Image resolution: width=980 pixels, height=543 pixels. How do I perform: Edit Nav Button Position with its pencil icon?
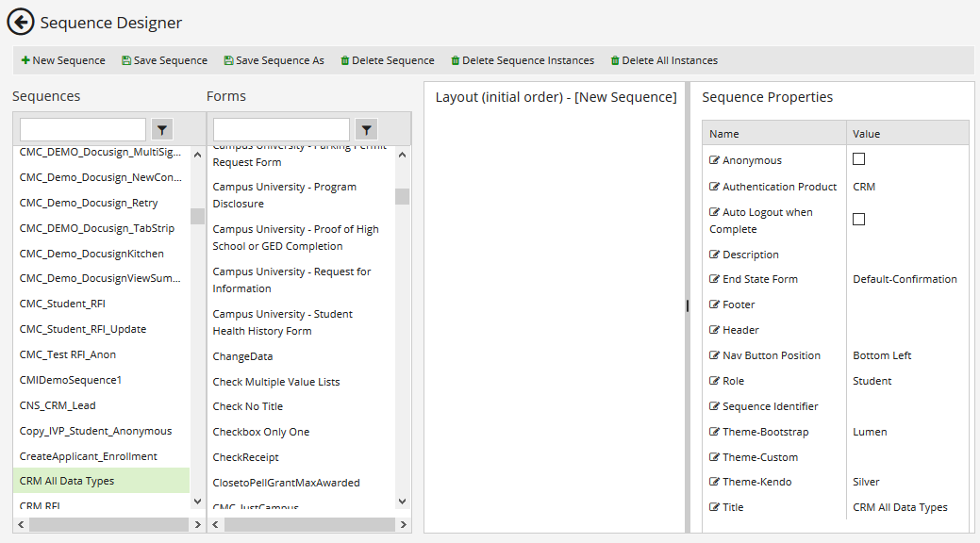click(x=714, y=354)
